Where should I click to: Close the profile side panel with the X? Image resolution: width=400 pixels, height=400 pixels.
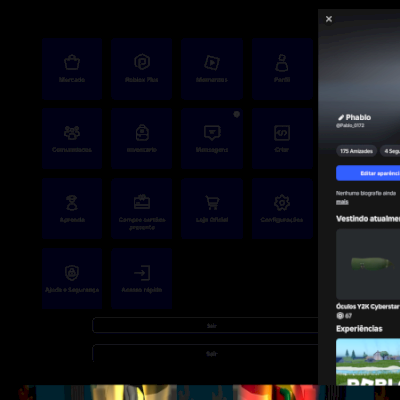[329, 19]
